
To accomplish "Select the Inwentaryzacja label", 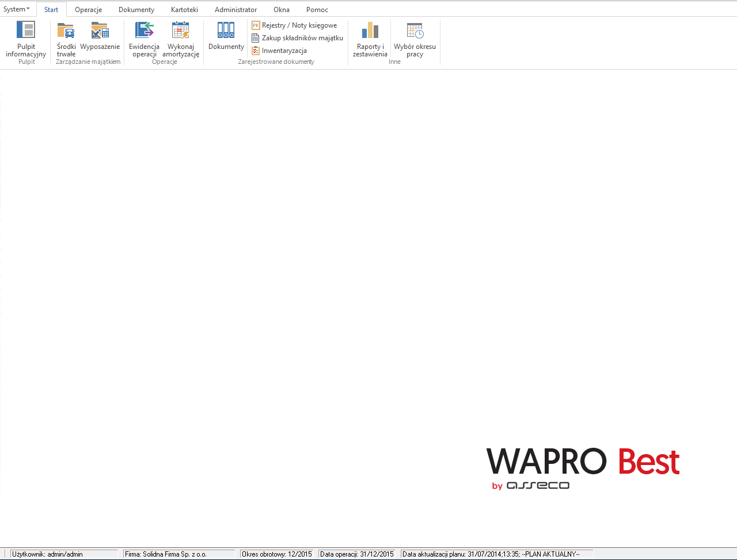I will click(284, 51).
